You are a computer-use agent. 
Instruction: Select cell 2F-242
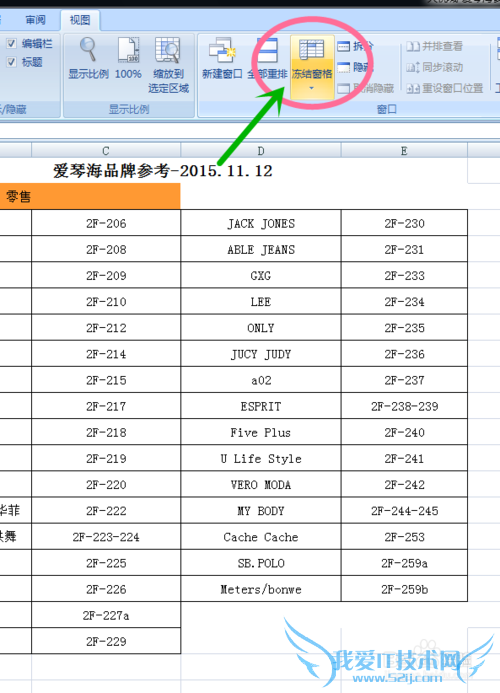pos(404,484)
